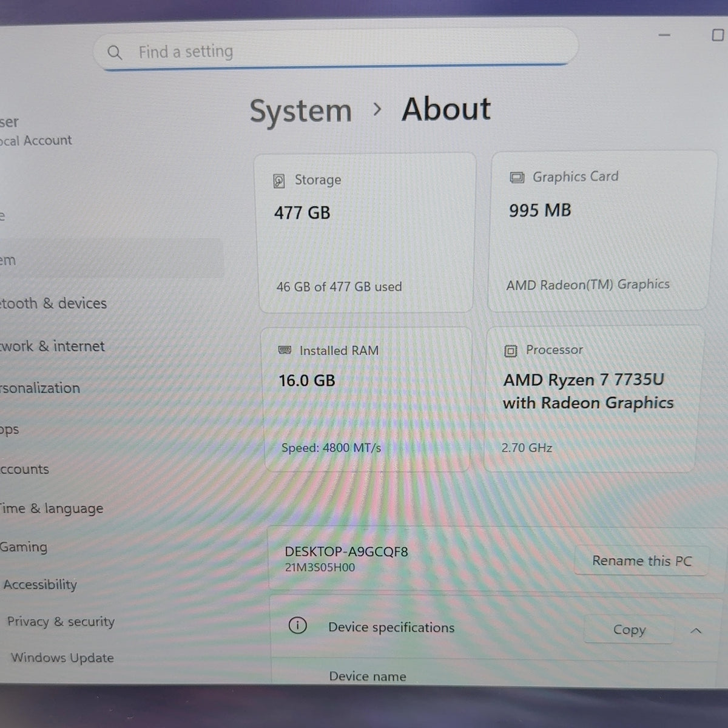Open Accessibility settings

coord(40,585)
